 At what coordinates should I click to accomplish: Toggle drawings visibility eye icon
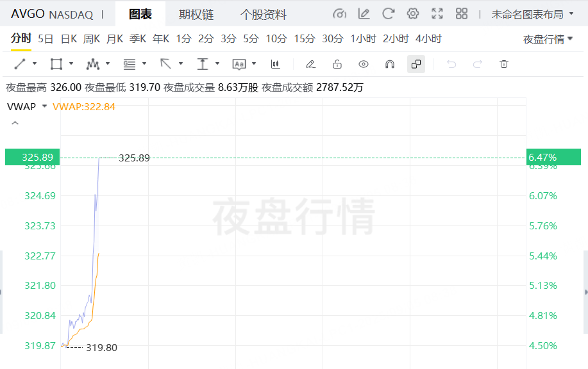point(364,64)
